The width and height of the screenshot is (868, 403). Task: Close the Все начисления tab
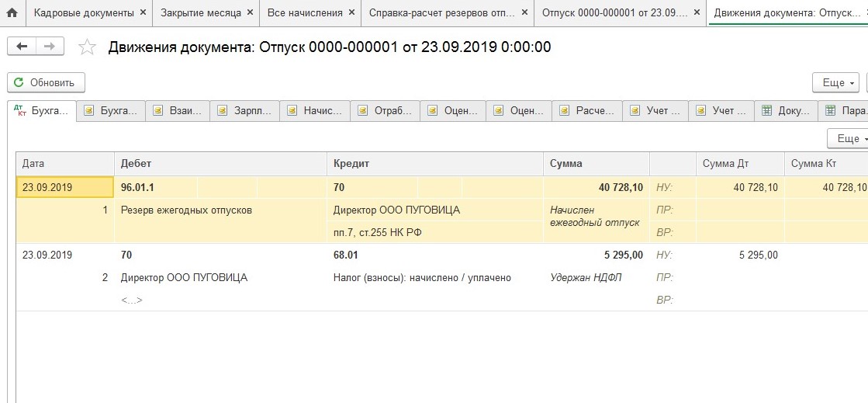coord(351,13)
